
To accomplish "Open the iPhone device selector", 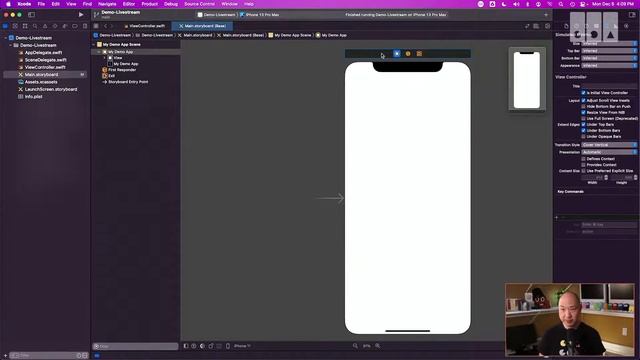I will (x=242, y=346).
